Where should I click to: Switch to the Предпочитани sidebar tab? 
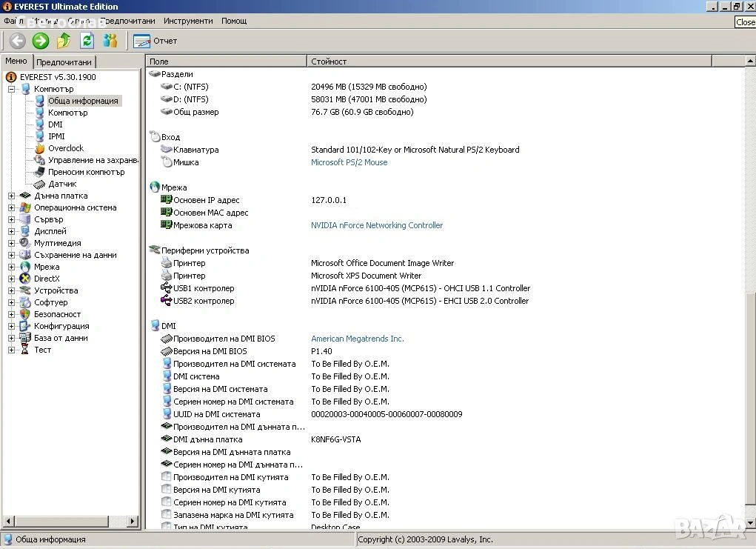coord(64,62)
